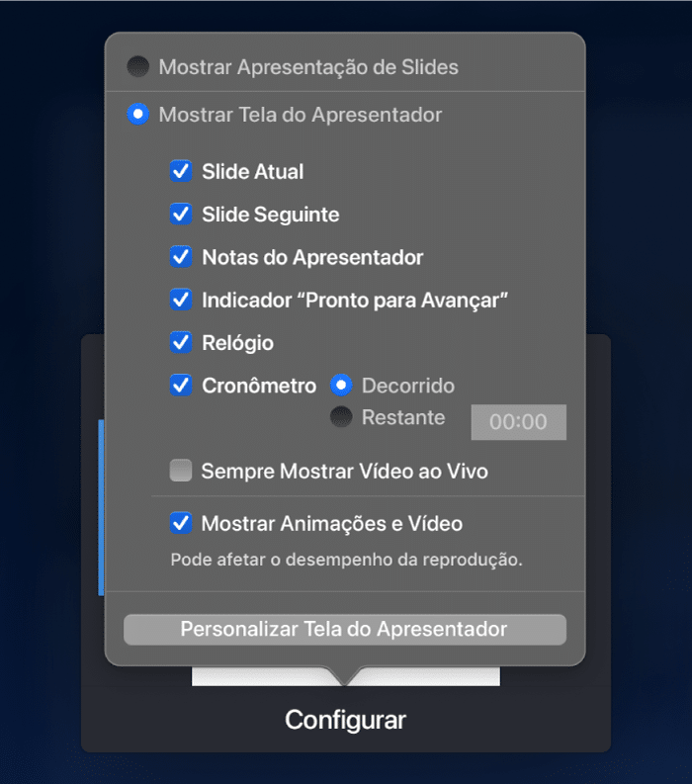This screenshot has width=692, height=784.
Task: Click the Configurar label below the display
Action: click(x=345, y=720)
